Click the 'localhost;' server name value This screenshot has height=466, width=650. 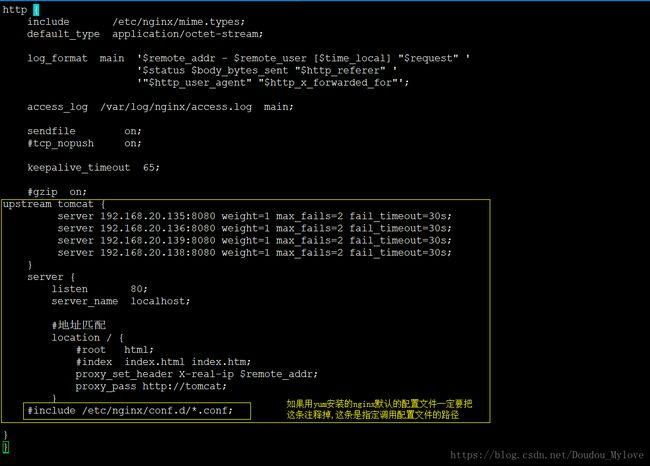[160, 301]
